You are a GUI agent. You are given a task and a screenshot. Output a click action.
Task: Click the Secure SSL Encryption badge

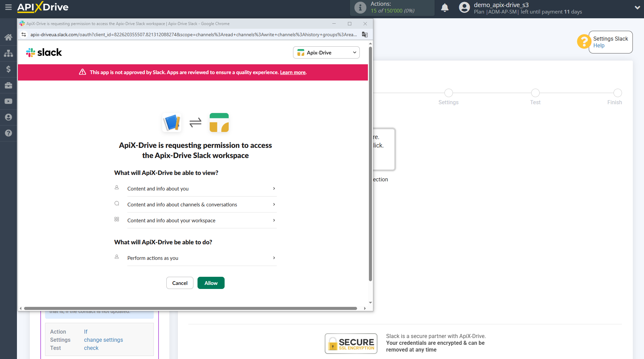click(351, 343)
